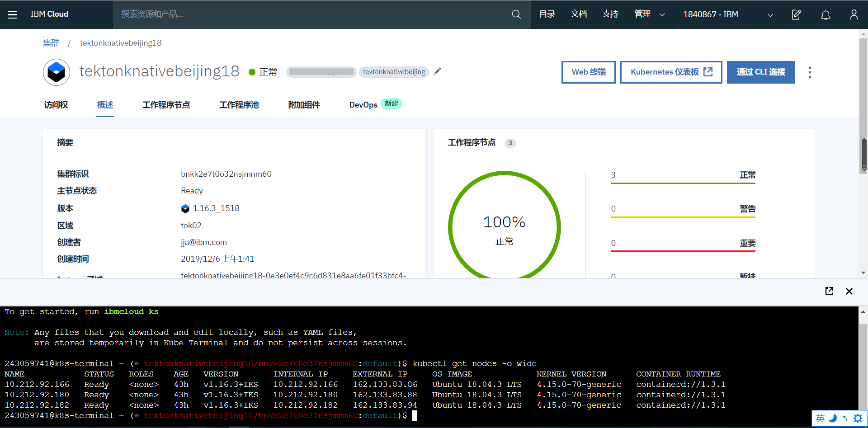The width and height of the screenshot is (868, 428).
Task: Select the 概述 tab
Action: [x=105, y=105]
